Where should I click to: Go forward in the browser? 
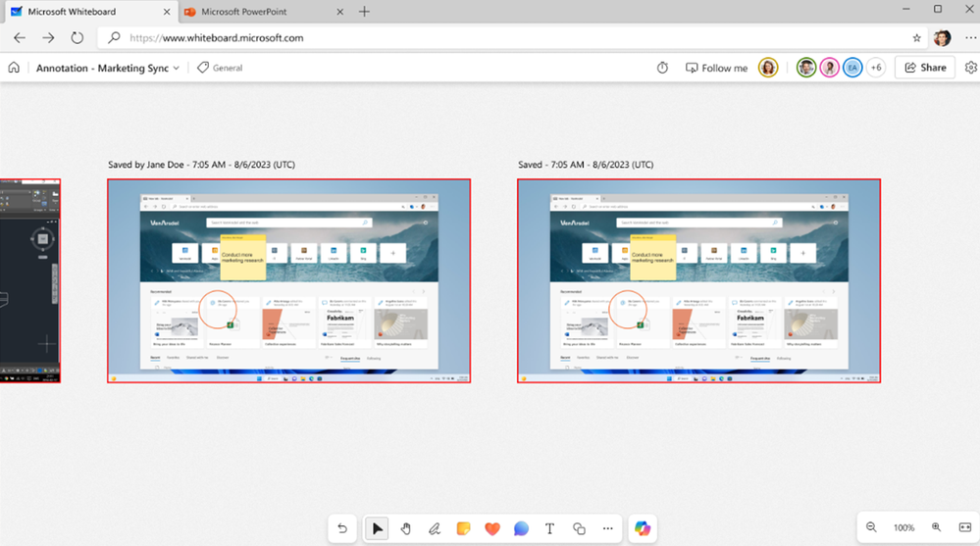48,38
